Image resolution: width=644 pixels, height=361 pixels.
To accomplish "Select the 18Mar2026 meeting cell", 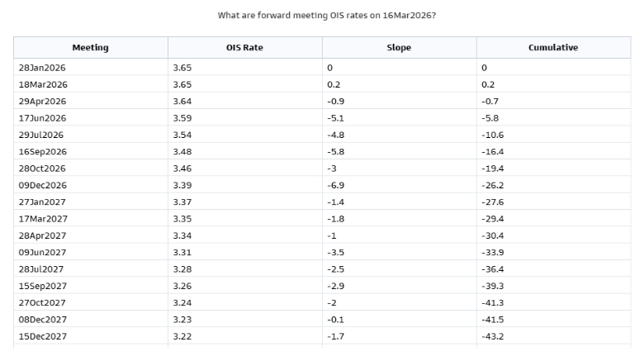I will click(x=43, y=84).
